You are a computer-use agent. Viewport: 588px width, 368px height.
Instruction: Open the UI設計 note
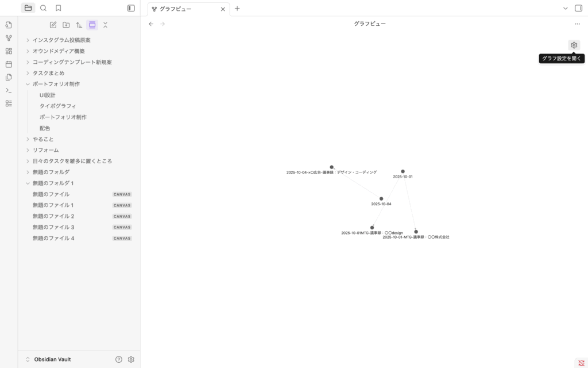point(48,95)
